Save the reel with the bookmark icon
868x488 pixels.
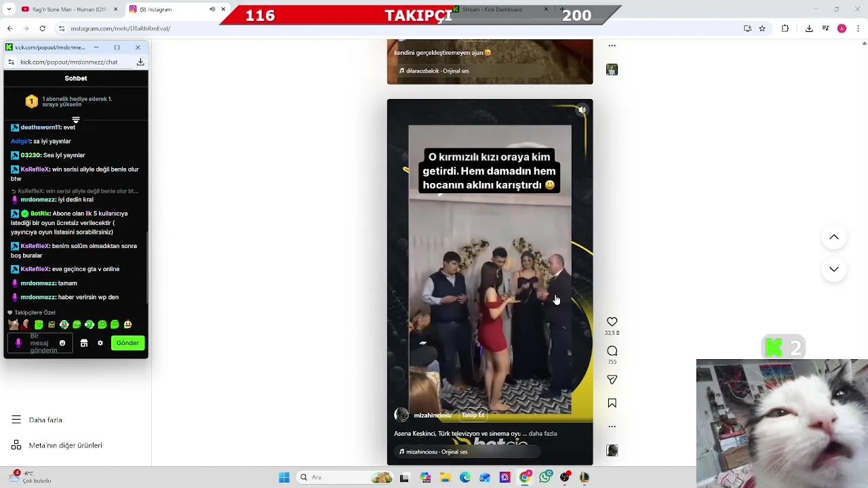(x=612, y=403)
